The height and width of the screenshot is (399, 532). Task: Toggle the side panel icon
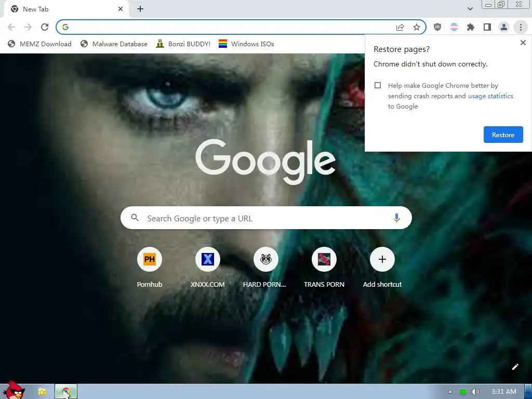[487, 27]
